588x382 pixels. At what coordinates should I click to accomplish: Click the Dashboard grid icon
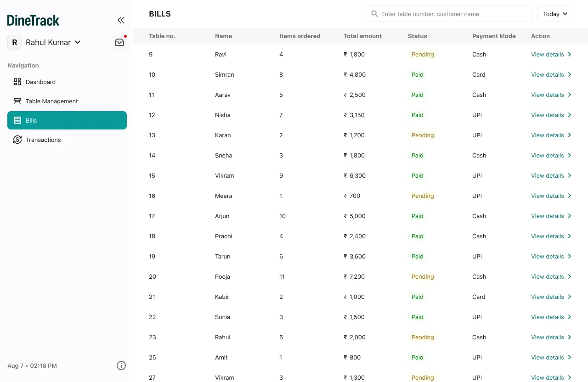[17, 82]
